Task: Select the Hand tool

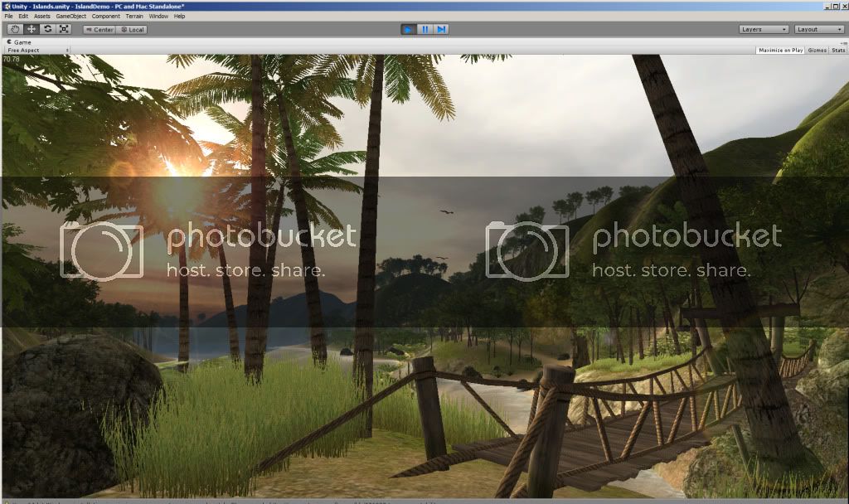Action: point(15,29)
